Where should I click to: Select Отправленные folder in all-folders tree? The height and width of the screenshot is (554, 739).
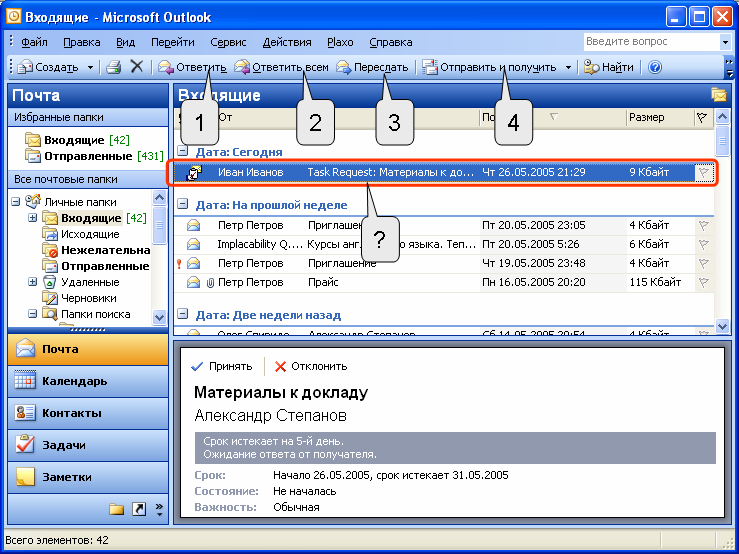pyautogui.click(x=96, y=266)
